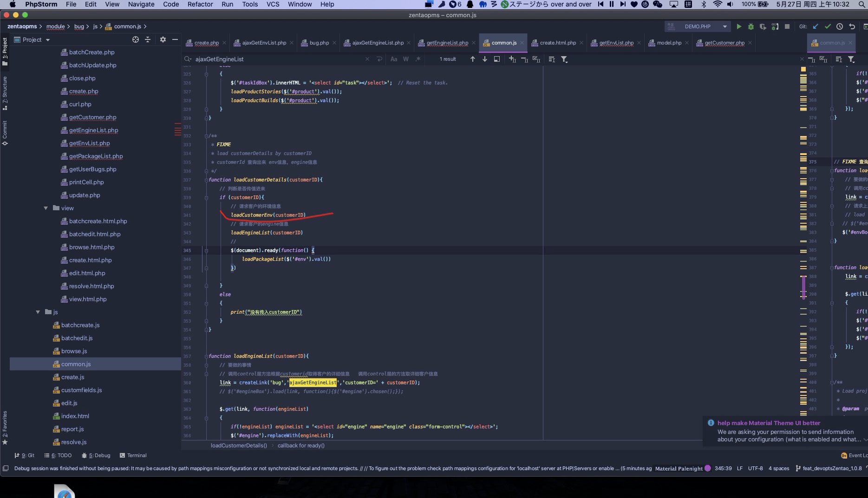This screenshot has height=498, width=868.
Task: Go to previous search occurrence
Action: 472,59
